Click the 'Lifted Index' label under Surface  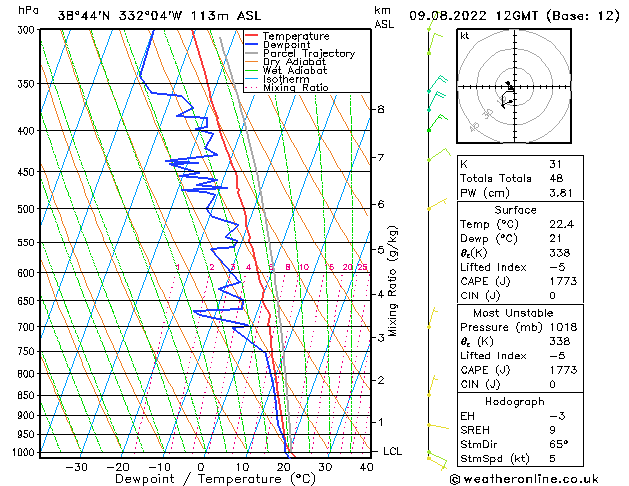[493, 267]
